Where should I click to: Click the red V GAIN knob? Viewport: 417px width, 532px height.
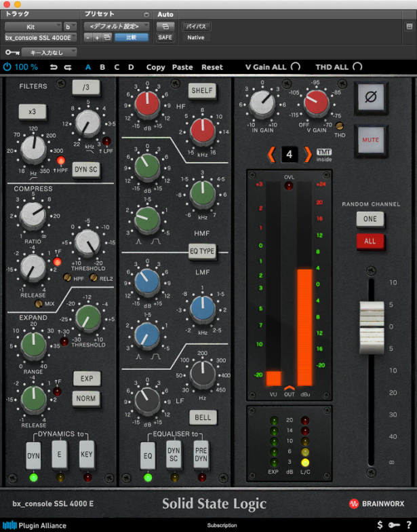pyautogui.click(x=316, y=102)
